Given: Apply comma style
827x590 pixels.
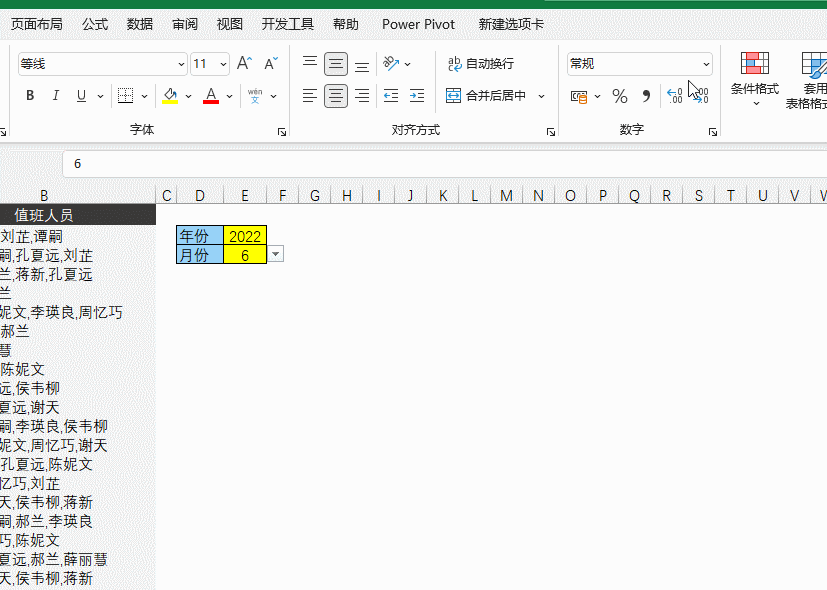Looking at the screenshot, I should [646, 96].
